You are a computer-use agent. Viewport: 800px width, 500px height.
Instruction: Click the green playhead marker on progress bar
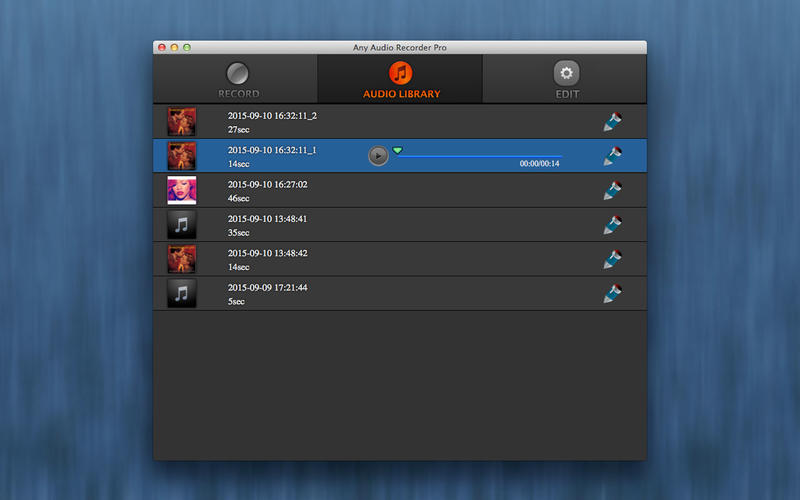(397, 150)
